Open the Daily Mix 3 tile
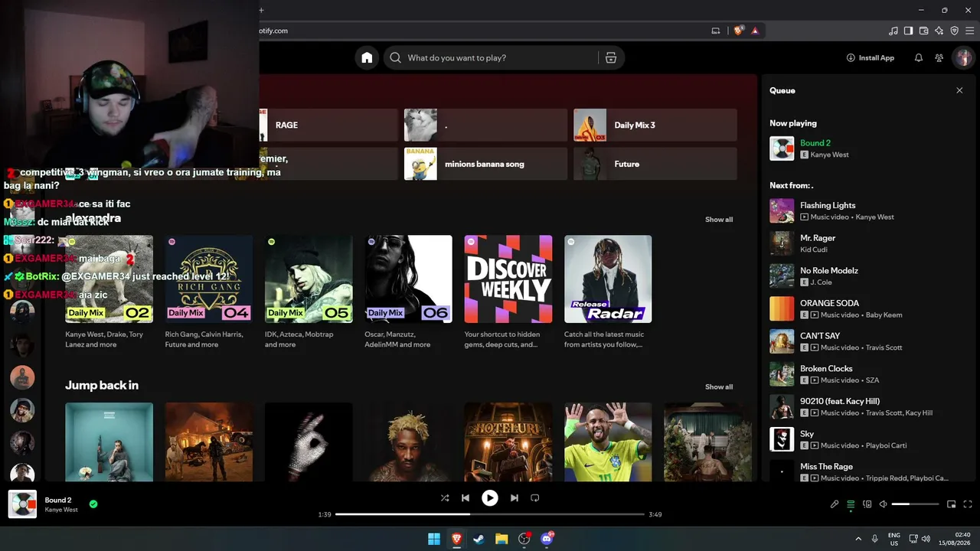980x551 pixels. pos(655,125)
